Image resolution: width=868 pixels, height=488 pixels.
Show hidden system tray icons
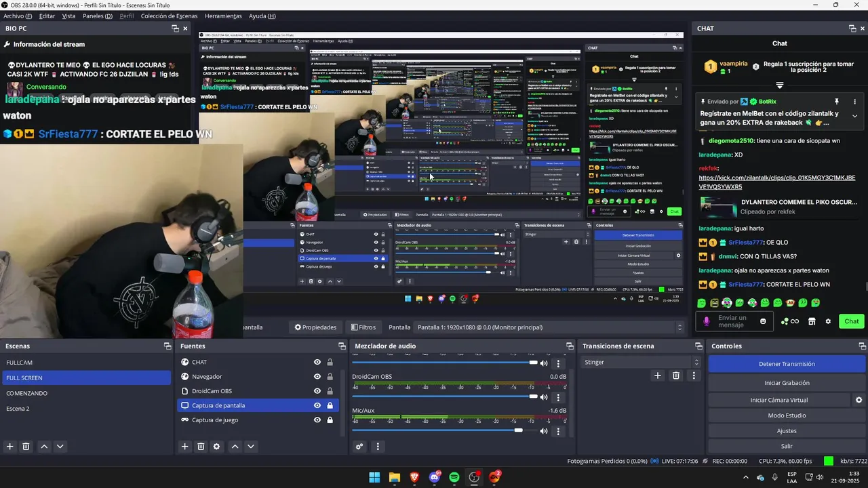746,477
